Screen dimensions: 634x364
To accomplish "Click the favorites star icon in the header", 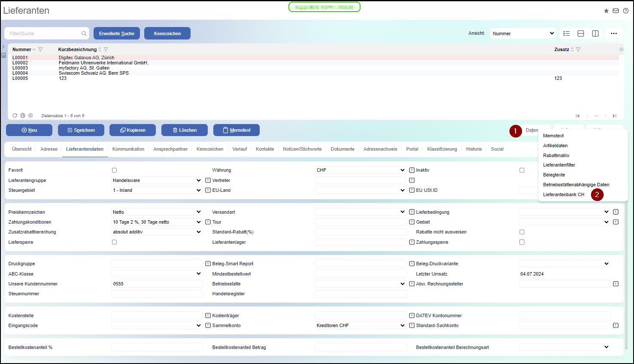I will click(606, 11).
